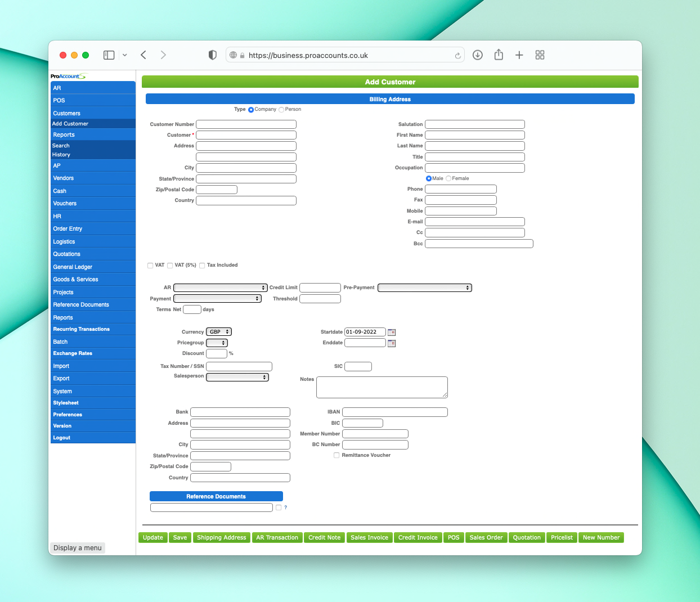
Task: Choose the Female radio button
Action: coord(448,178)
